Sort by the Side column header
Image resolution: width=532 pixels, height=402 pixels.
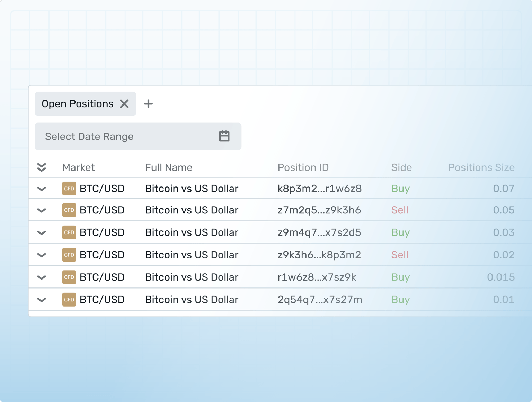(401, 167)
